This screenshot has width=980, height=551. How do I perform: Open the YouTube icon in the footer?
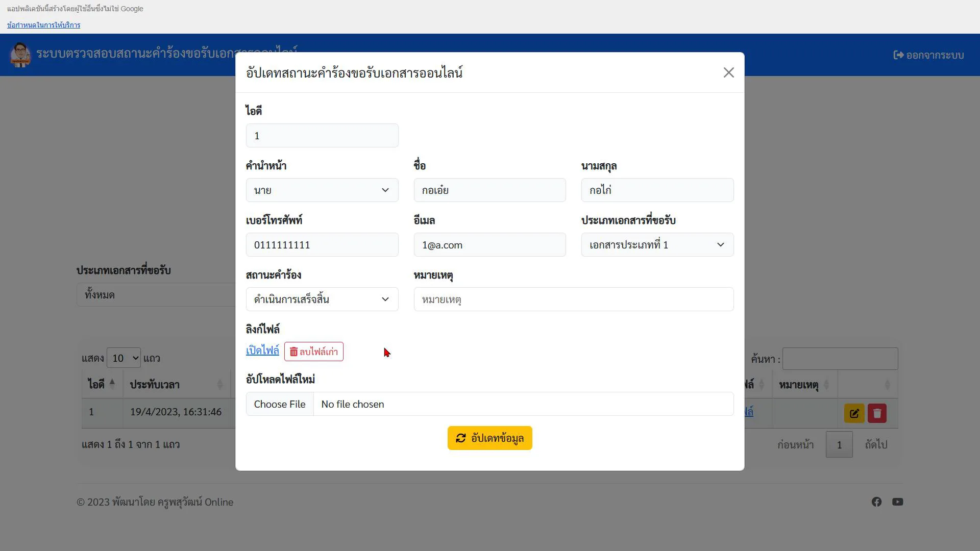pos(898,502)
